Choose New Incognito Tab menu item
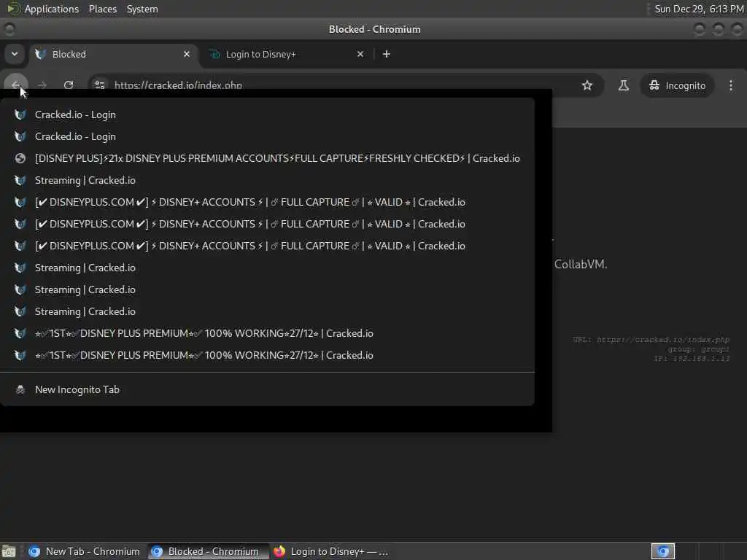The image size is (747, 560). click(x=267, y=389)
